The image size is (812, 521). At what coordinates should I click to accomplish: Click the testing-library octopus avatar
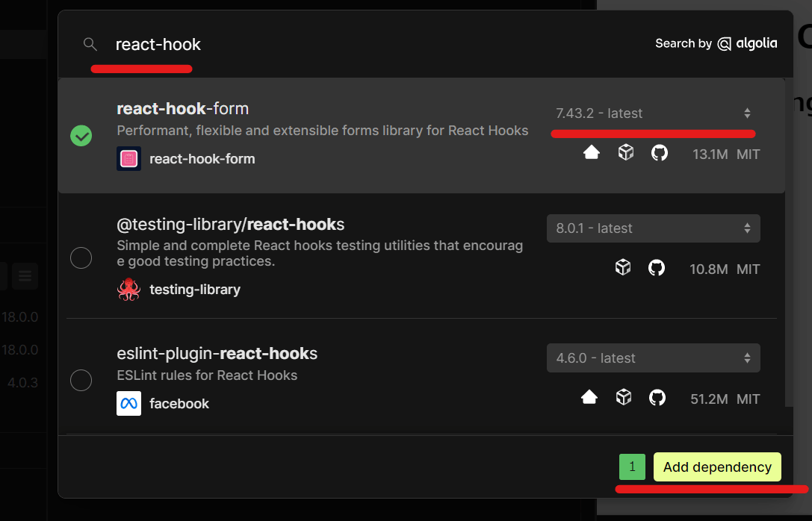(129, 289)
